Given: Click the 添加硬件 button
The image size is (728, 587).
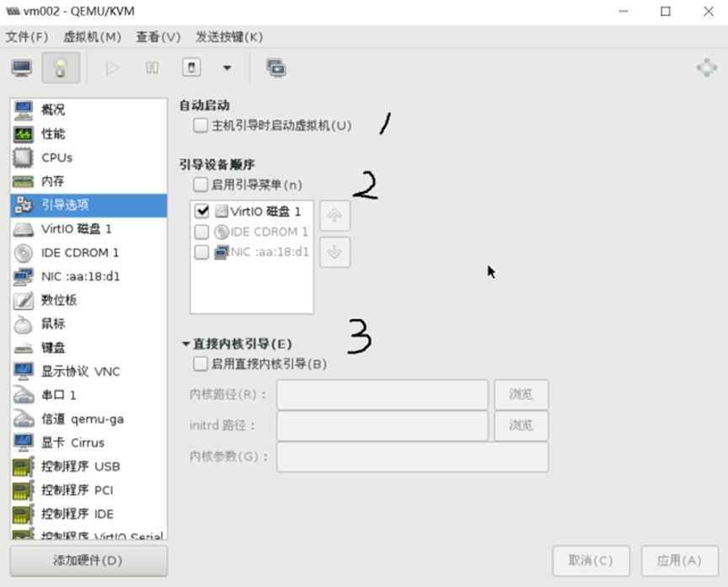Looking at the screenshot, I should pos(88,560).
